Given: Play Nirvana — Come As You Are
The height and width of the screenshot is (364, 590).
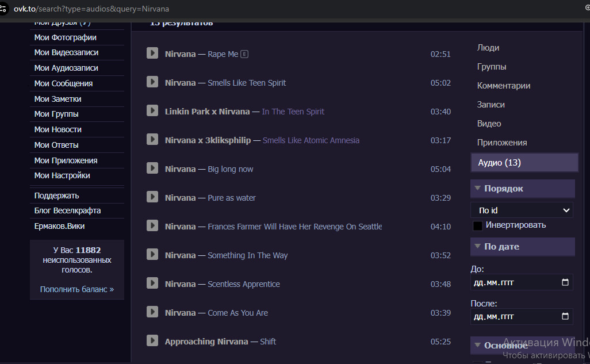Looking at the screenshot, I should tap(152, 312).
